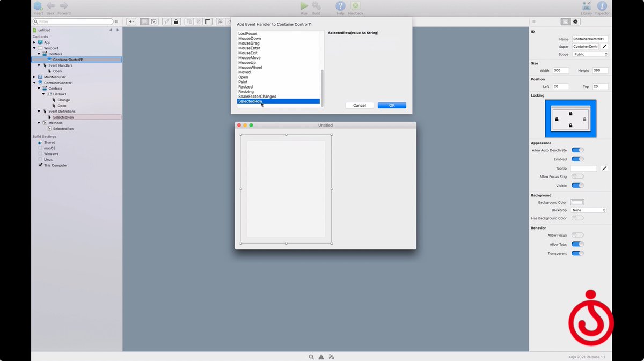This screenshot has width=644, height=361.
Task: Collapse the Window1 tree node
Action: point(34,48)
